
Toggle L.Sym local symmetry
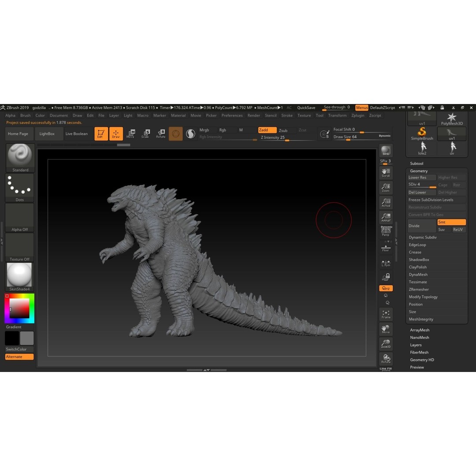(x=386, y=263)
